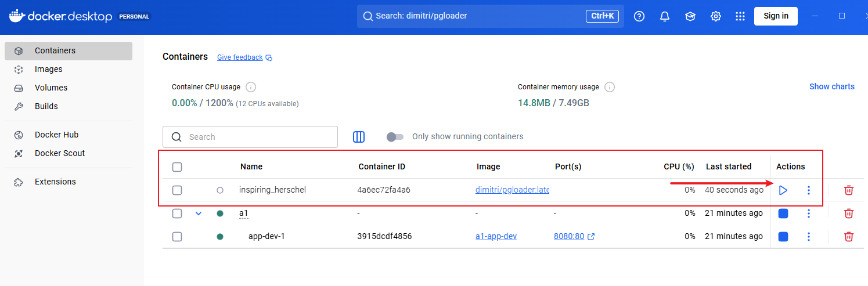
Task: Open the Images section
Action: [x=69, y=69]
